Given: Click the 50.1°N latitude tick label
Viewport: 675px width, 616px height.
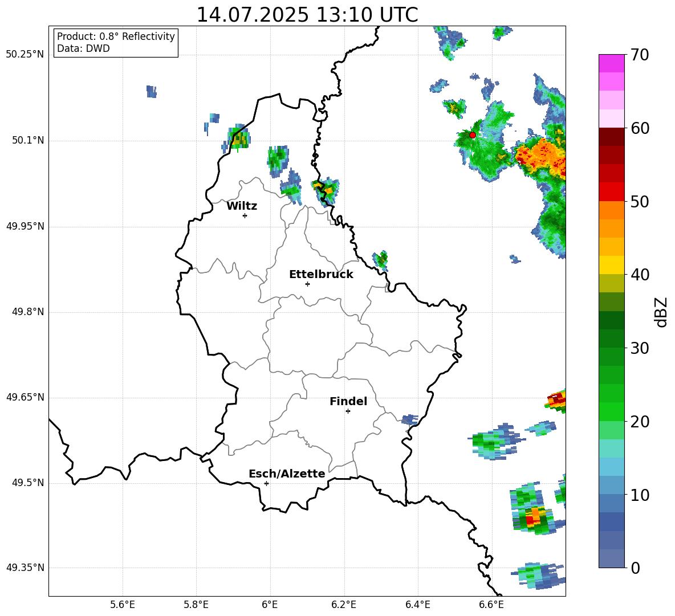Looking at the screenshot, I should click(x=29, y=141).
